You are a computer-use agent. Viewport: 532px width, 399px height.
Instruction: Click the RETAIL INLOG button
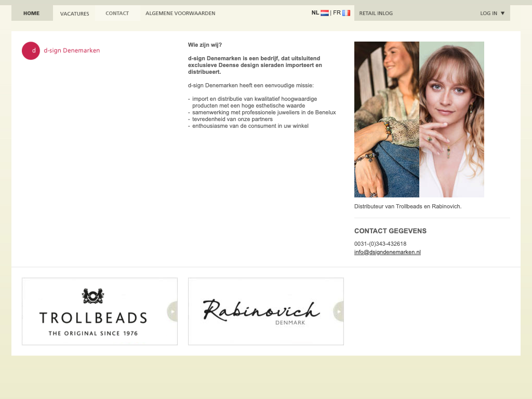pyautogui.click(x=376, y=14)
